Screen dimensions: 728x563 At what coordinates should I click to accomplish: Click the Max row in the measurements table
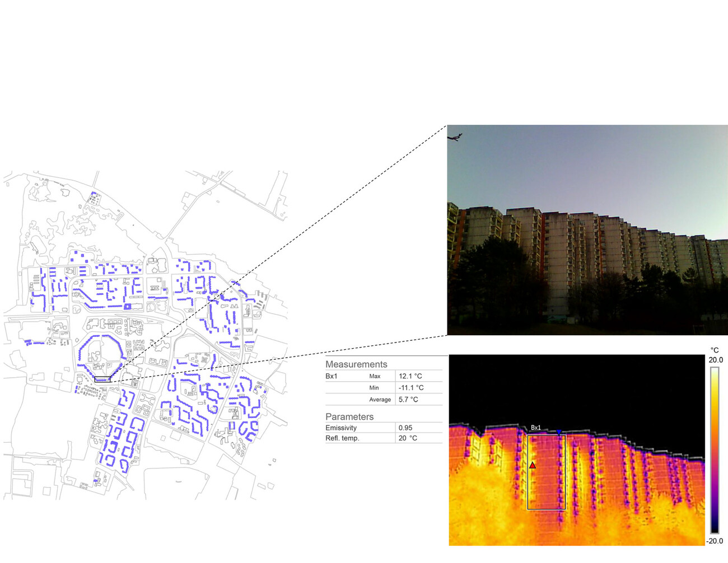(x=374, y=376)
